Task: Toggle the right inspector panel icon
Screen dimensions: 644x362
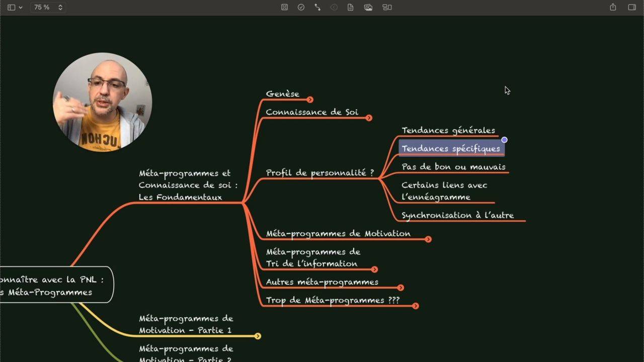Action: [632, 8]
